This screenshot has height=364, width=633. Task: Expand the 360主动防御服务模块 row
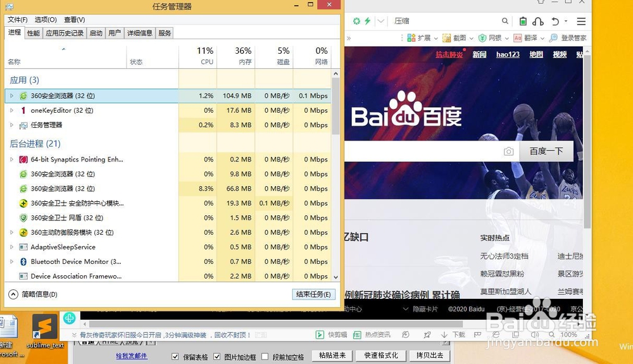pos(11,232)
